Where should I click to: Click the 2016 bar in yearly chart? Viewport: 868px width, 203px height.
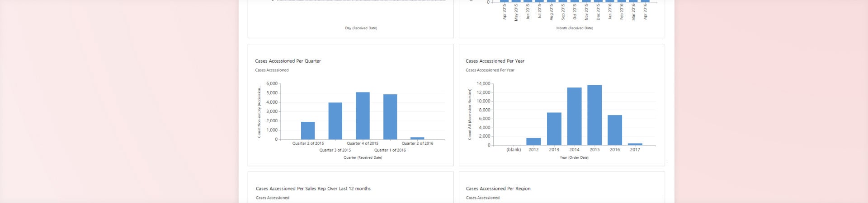coord(615,130)
